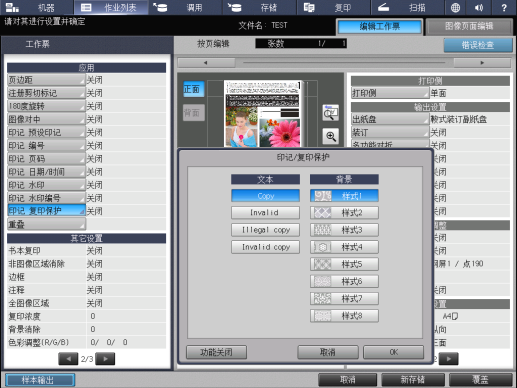Screen dimensions: 517x388
Task: Open the 打印侧 print side setting
Action: (x=390, y=93)
